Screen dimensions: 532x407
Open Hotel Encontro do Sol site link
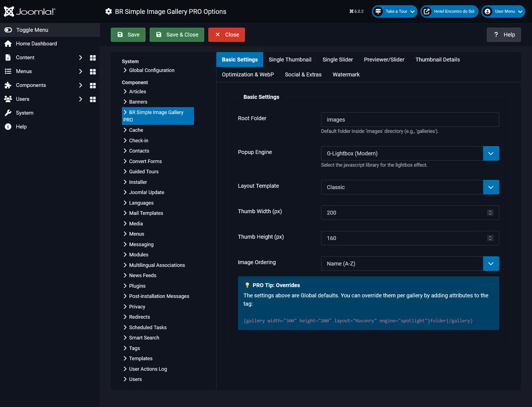coord(449,11)
